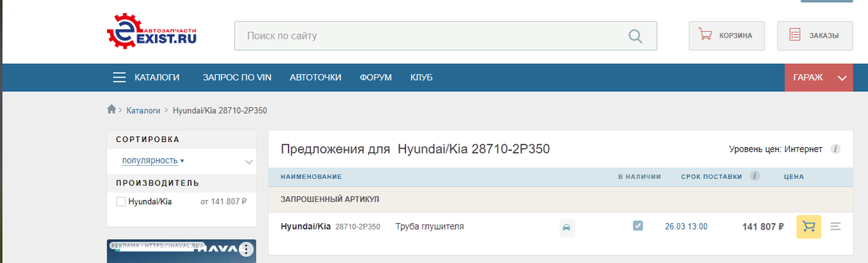868x263 pixels.
Task: Open the hamburger menu next to Каталоги
Action: [x=119, y=78]
